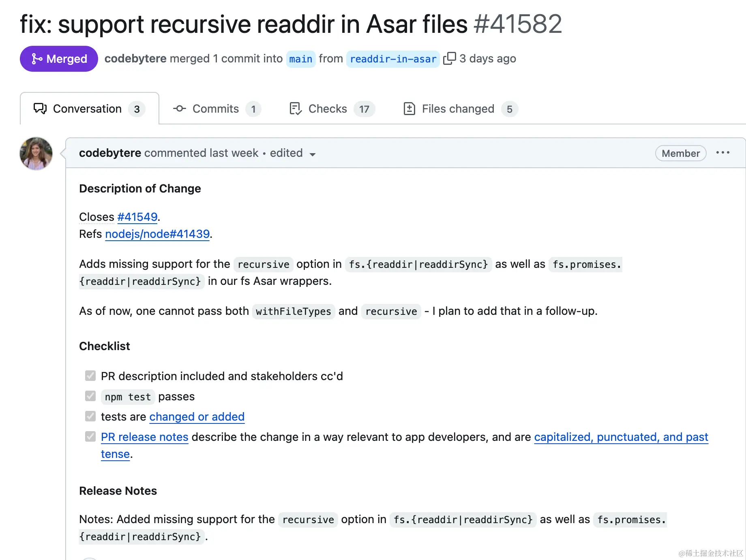Screen dimensions: 746x560
Task: Click codebytere's avatar picture
Action: pyautogui.click(x=36, y=154)
